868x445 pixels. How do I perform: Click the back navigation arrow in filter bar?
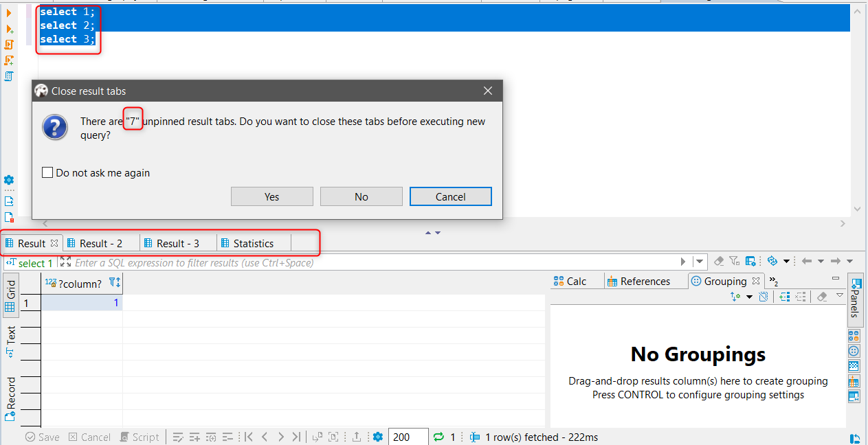tap(806, 261)
